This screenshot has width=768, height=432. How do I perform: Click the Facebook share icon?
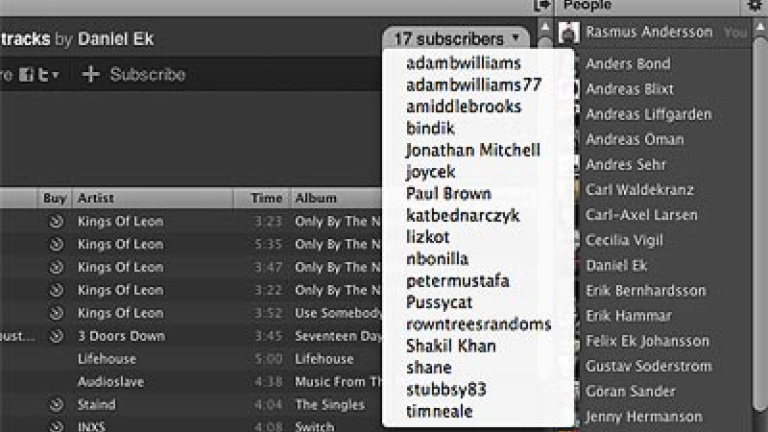(26, 74)
